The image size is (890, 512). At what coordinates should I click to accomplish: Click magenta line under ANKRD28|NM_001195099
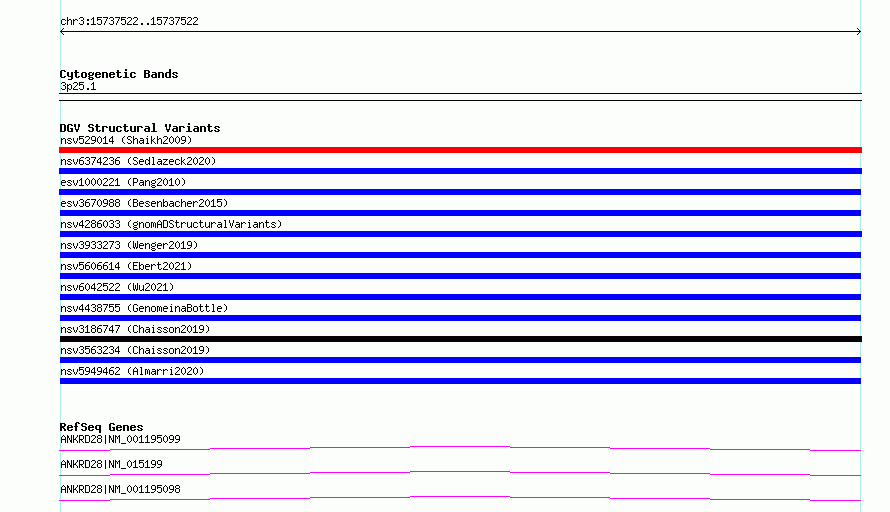point(460,448)
